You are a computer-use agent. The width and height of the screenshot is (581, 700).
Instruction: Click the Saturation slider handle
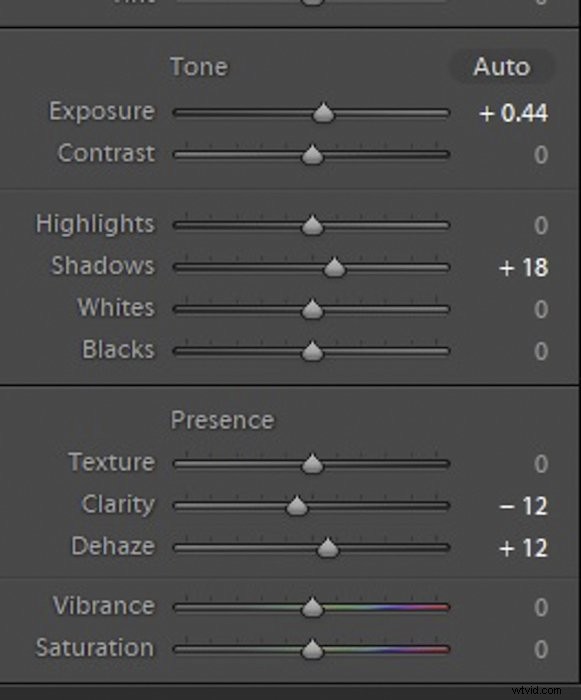click(x=312, y=649)
